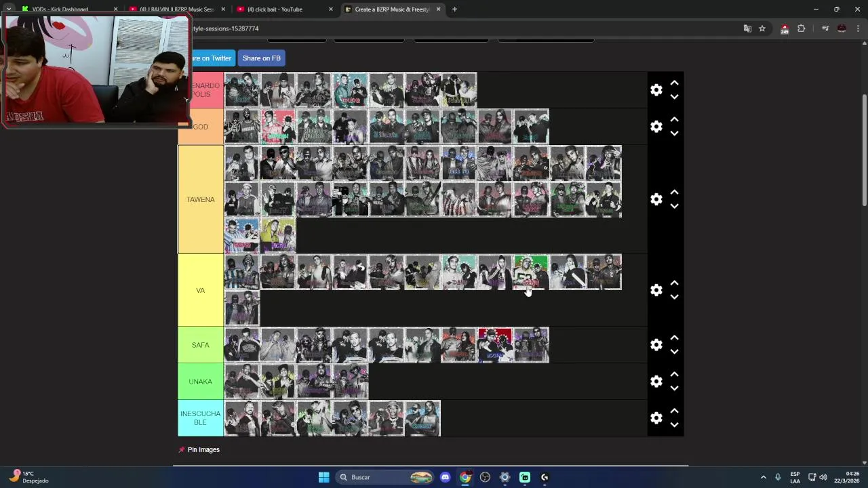The width and height of the screenshot is (868, 488).
Task: Open settings gear for VA tier
Action: pyautogui.click(x=656, y=290)
